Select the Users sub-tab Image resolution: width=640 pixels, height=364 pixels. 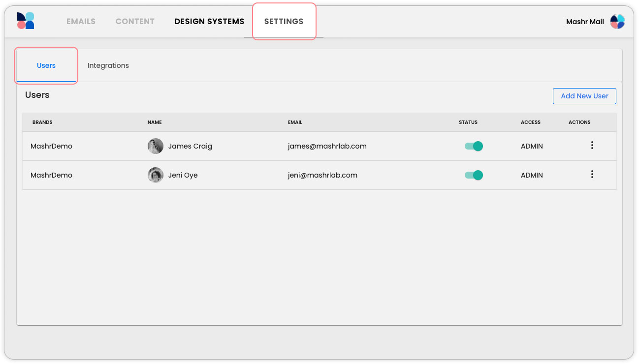pyautogui.click(x=46, y=65)
